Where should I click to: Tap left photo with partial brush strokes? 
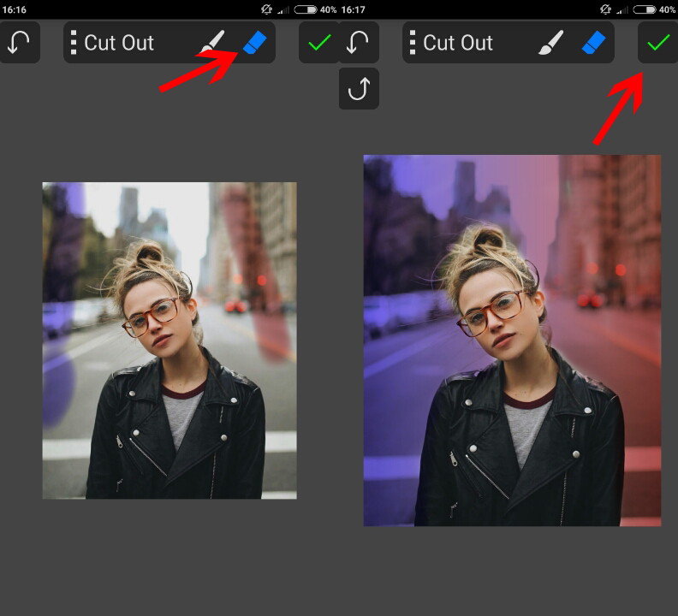coord(169,341)
